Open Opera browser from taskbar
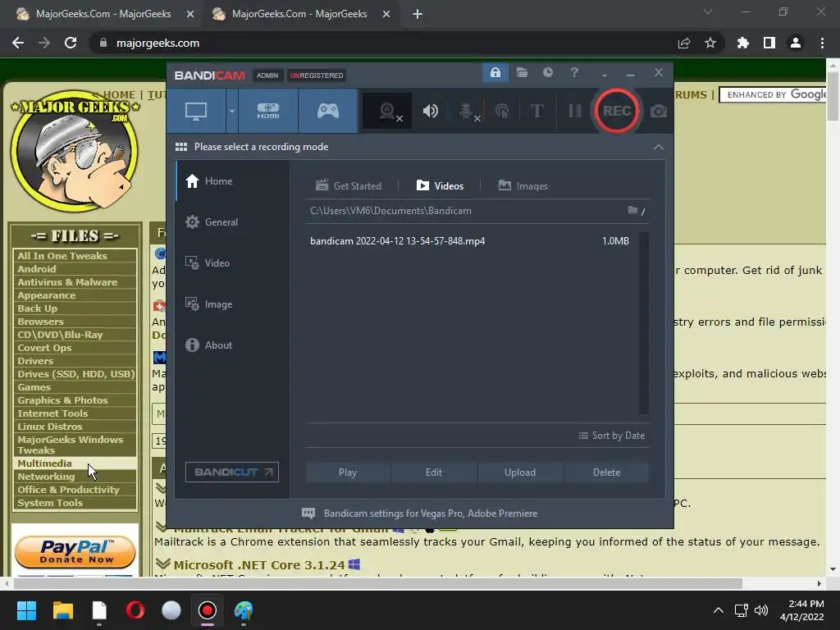The image size is (840, 630). (135, 610)
